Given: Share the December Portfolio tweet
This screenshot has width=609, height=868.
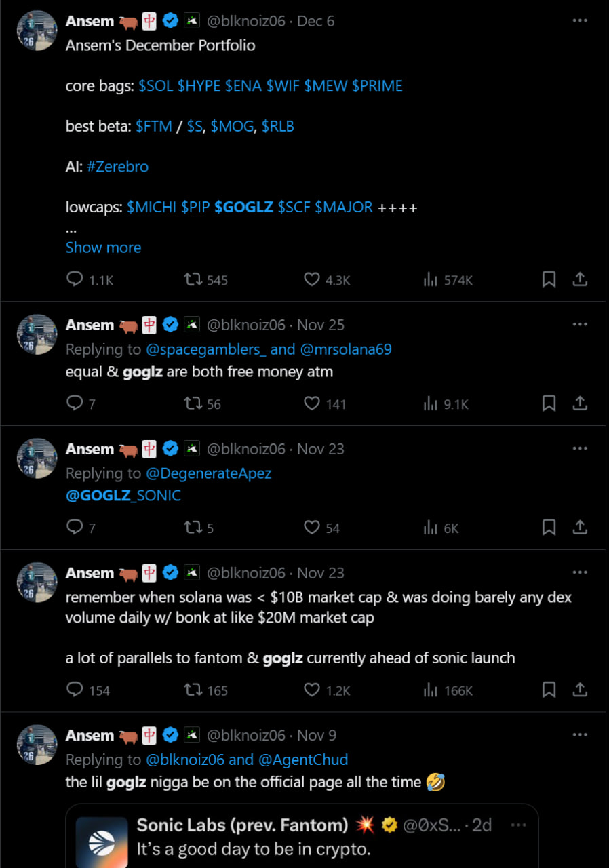Looking at the screenshot, I should click(x=580, y=279).
